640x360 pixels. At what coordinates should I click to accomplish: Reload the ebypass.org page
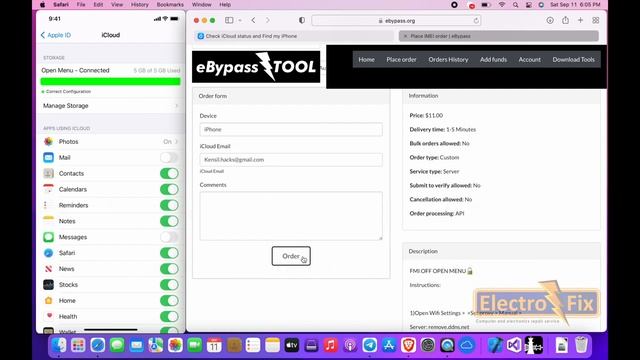(x=476, y=20)
